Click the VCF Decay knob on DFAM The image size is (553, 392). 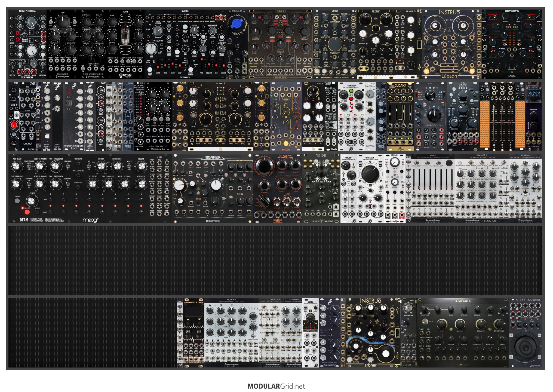[x=93, y=184]
